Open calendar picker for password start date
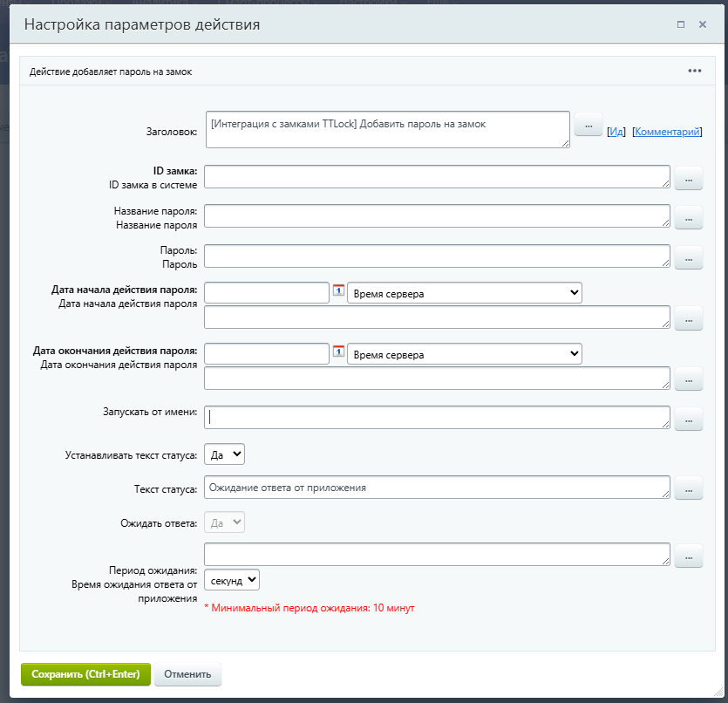728x703 pixels. [338, 291]
